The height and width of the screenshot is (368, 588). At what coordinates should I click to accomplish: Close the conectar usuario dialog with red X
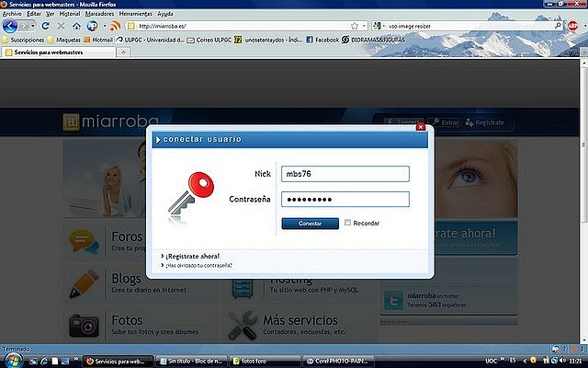(x=421, y=127)
